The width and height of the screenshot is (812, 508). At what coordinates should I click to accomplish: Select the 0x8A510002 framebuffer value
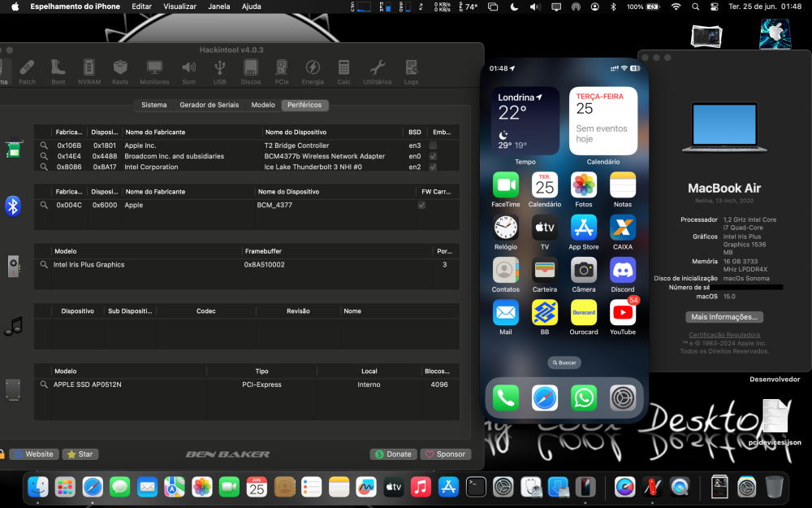tap(264, 264)
